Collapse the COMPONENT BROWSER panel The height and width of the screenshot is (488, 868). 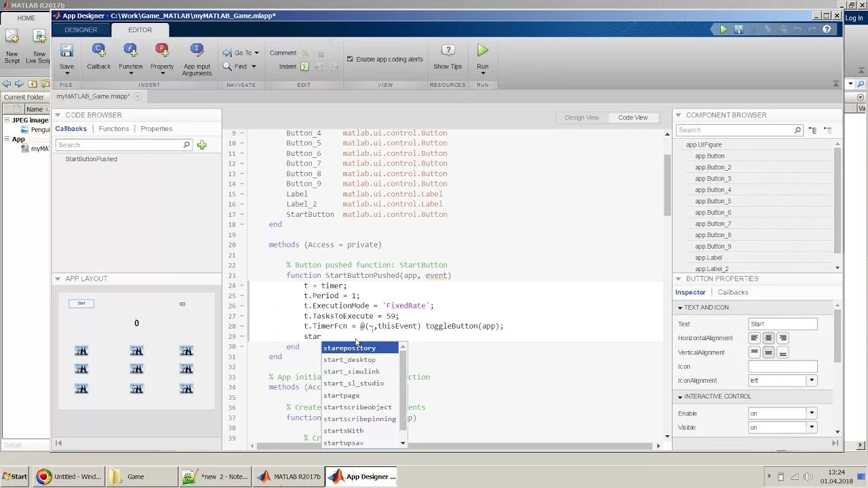[679, 115]
